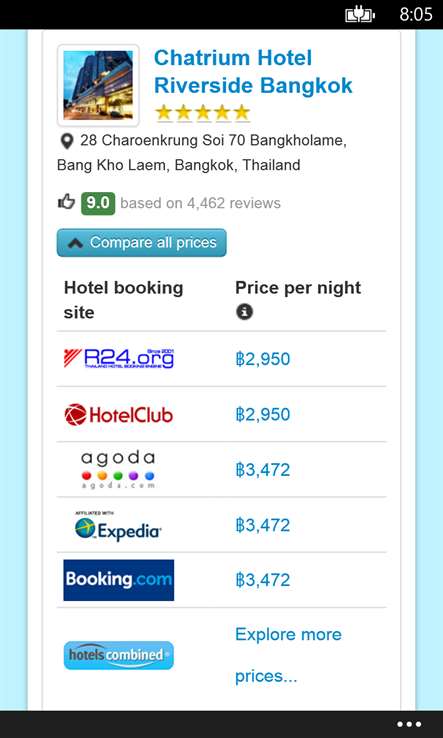Tap the thumbs-up review icon

click(66, 202)
